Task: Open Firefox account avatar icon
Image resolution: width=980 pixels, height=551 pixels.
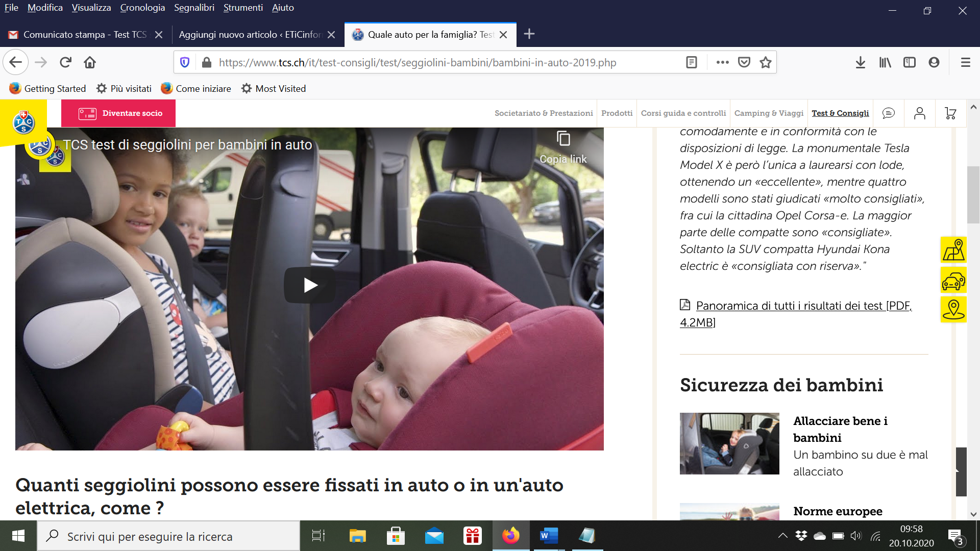Action: (934, 62)
